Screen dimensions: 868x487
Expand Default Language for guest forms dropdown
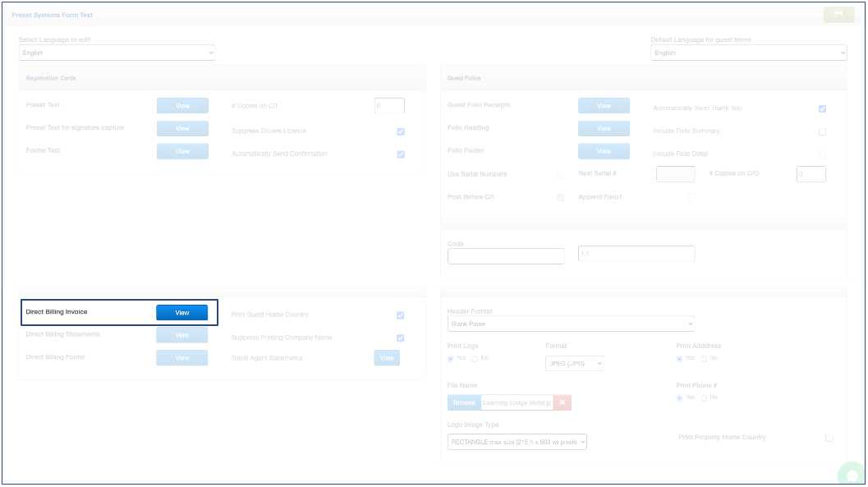pyautogui.click(x=748, y=53)
